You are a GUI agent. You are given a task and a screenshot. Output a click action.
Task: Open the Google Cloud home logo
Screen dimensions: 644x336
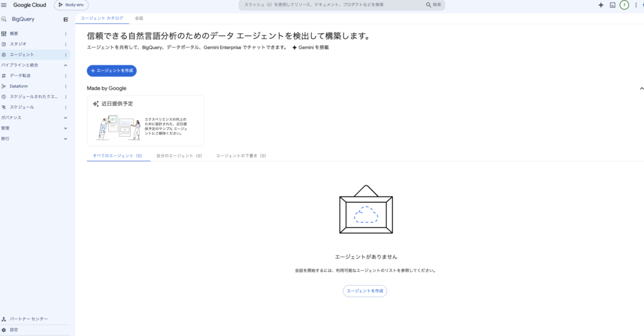pyautogui.click(x=30, y=5)
